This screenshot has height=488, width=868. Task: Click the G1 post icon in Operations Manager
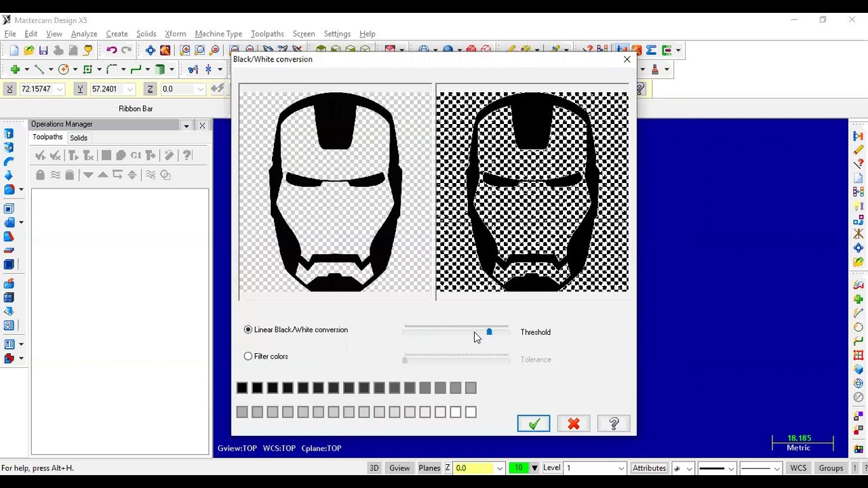pos(136,155)
